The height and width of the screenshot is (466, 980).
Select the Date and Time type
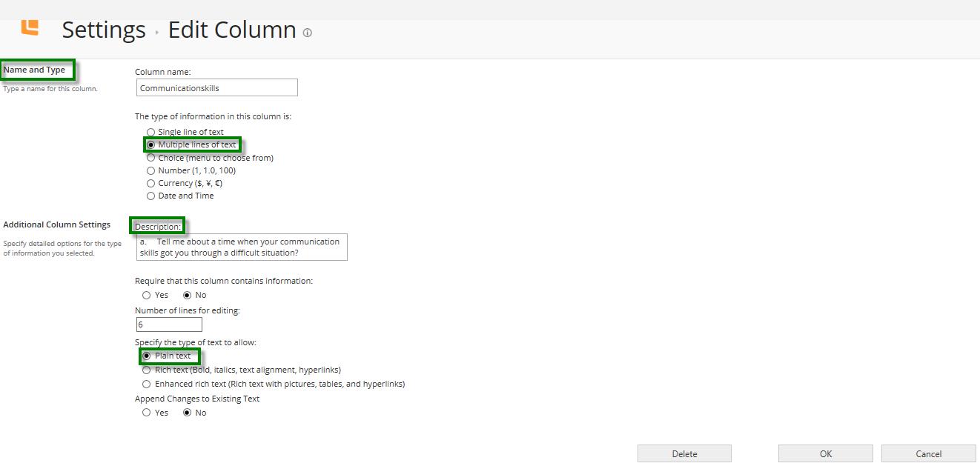[x=151, y=196]
